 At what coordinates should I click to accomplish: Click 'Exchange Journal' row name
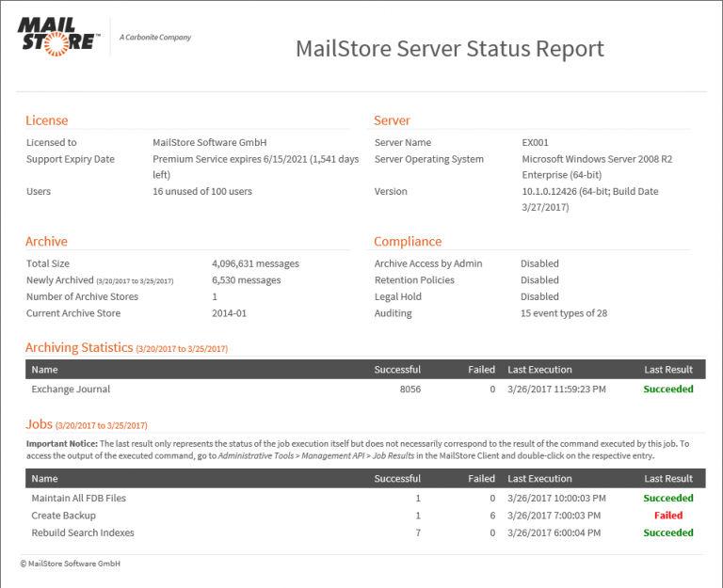tap(71, 389)
